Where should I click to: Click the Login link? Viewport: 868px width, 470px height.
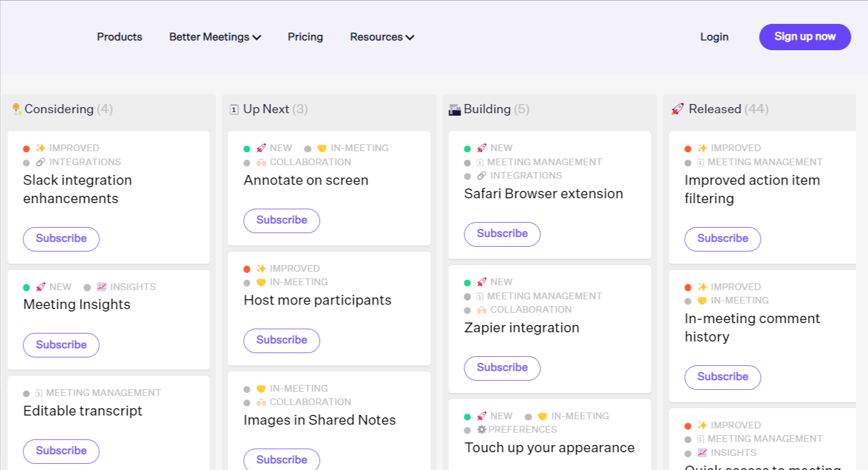coord(714,37)
